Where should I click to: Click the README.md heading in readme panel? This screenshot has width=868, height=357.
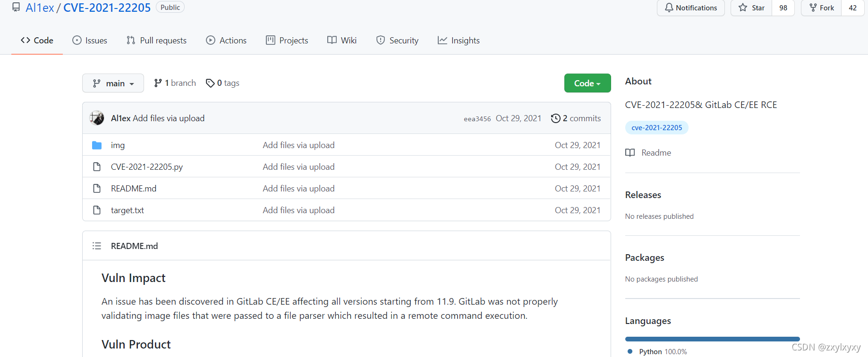(x=135, y=246)
